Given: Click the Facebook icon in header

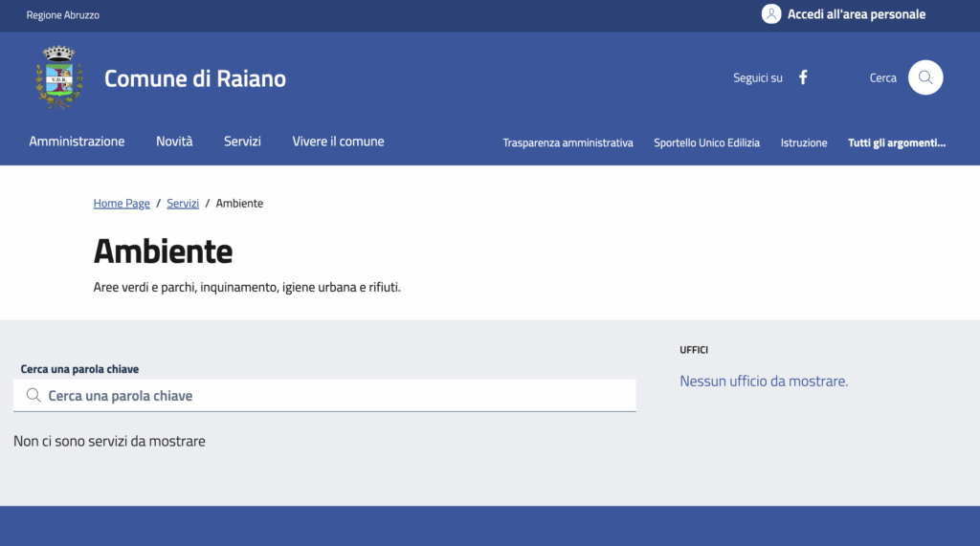Looking at the screenshot, I should tap(803, 77).
